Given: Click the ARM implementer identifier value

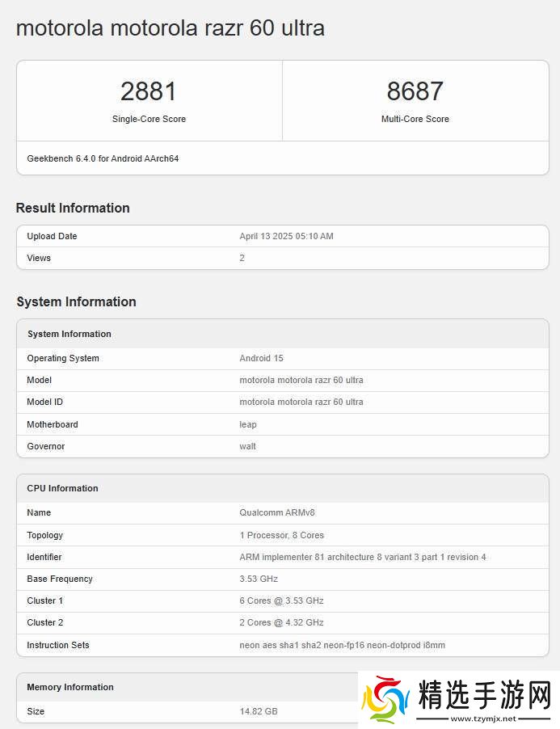Looking at the screenshot, I should point(362,557).
